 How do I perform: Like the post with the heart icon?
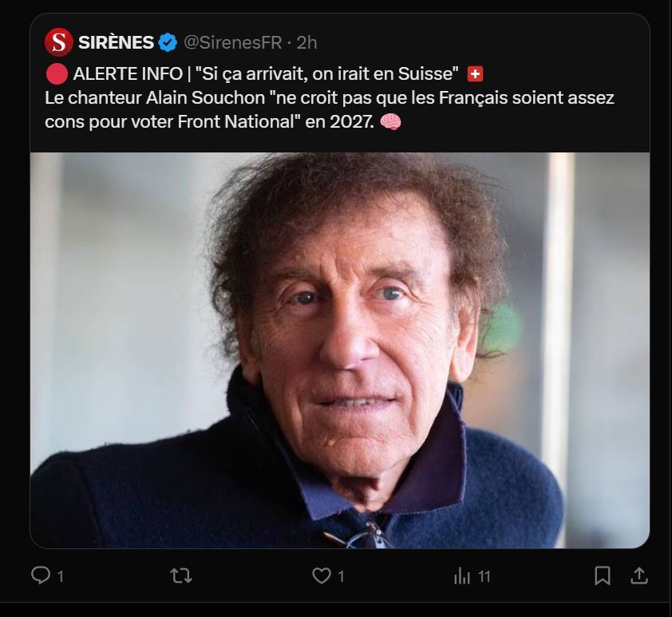click(x=321, y=575)
